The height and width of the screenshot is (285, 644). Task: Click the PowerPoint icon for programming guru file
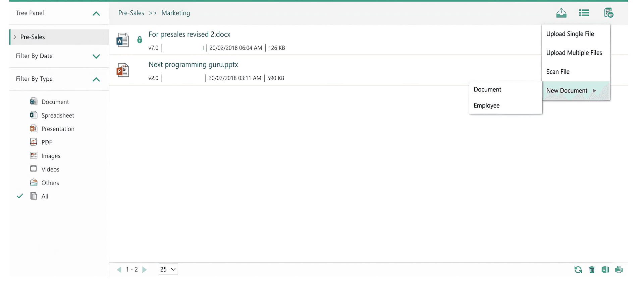[x=122, y=70]
